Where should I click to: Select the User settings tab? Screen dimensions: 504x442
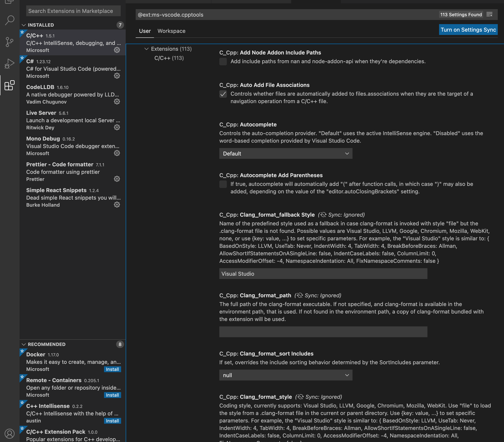click(x=145, y=31)
